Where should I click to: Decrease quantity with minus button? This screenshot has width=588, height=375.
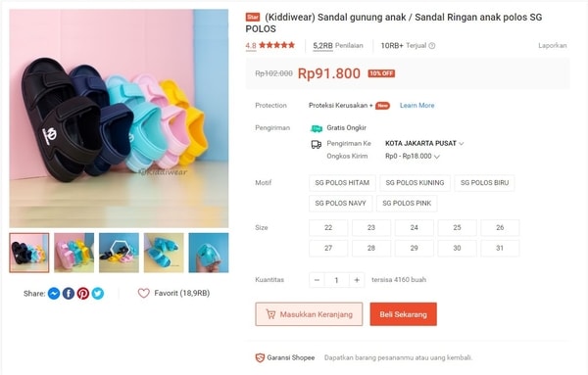coord(317,280)
